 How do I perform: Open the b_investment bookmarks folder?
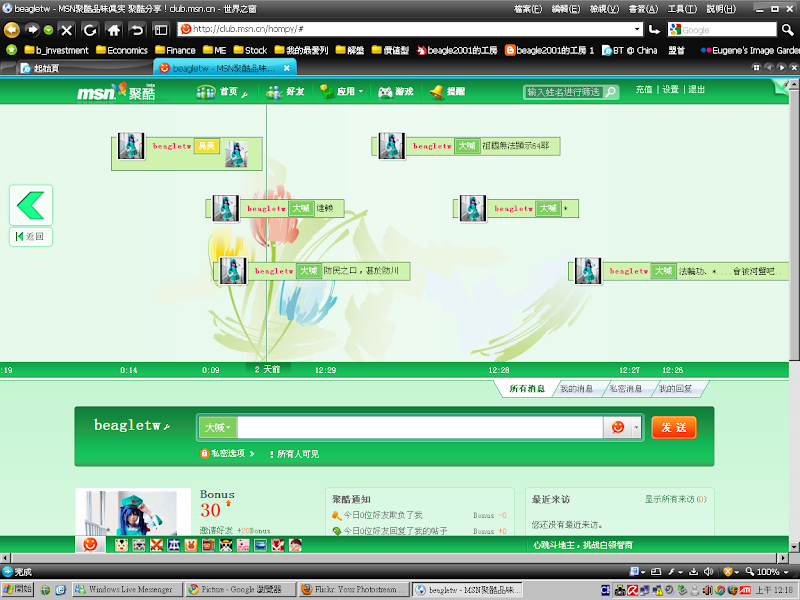(56, 50)
